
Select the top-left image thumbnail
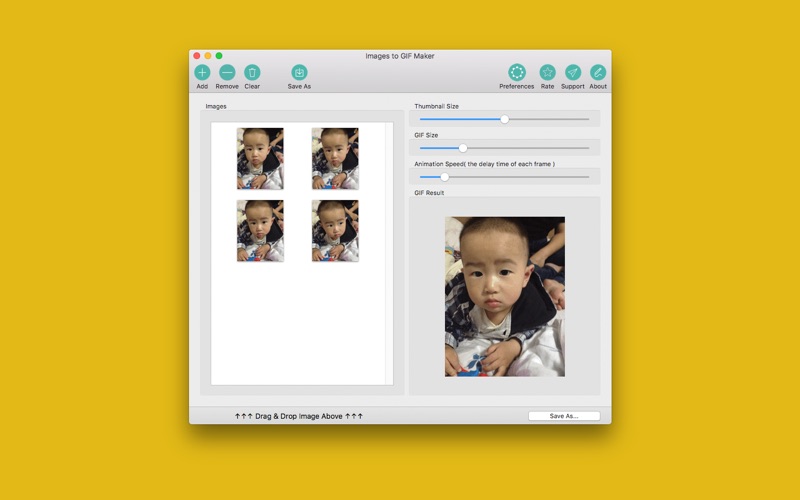click(260, 159)
